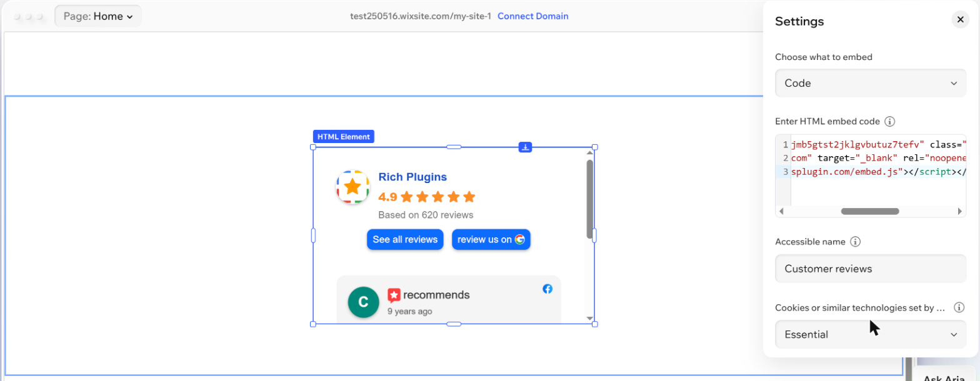Click info icon next to Accessible name

pos(856,242)
